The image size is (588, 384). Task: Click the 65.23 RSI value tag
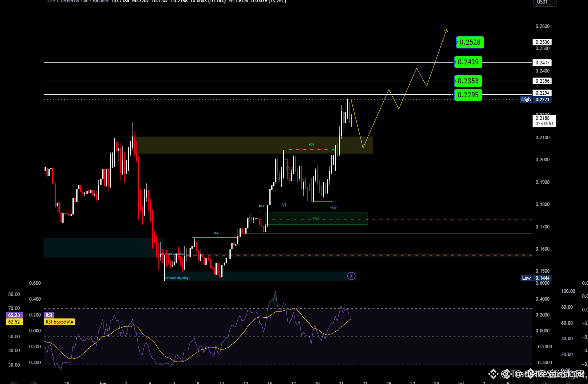point(14,315)
